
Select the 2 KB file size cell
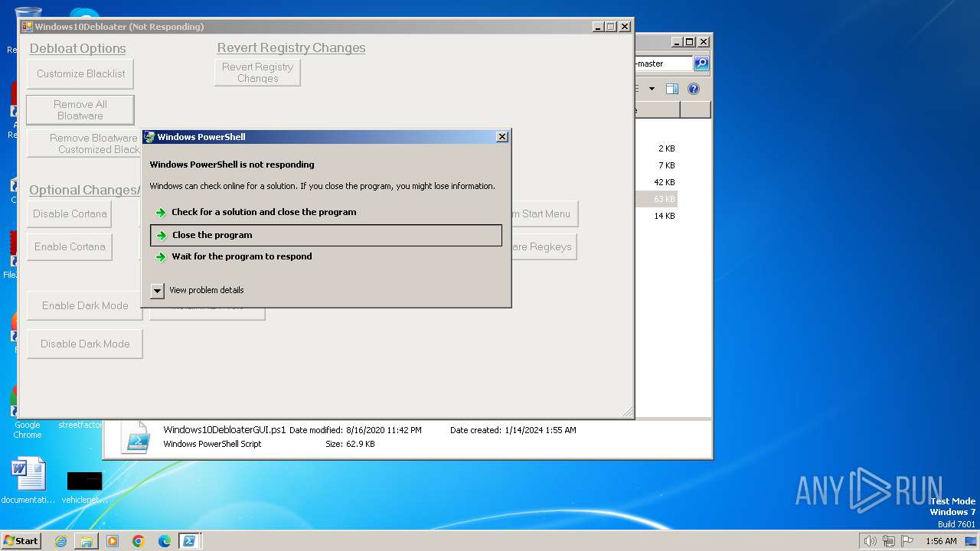coord(666,148)
